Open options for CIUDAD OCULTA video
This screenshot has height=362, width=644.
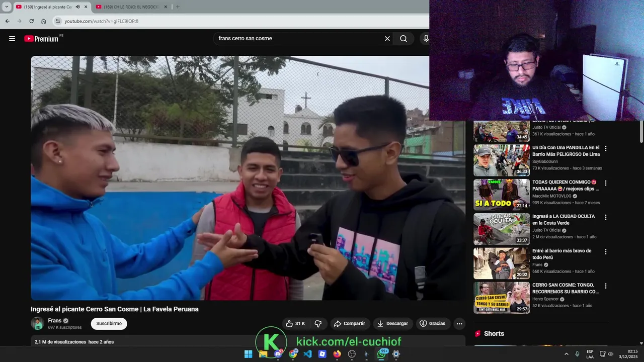605,217
